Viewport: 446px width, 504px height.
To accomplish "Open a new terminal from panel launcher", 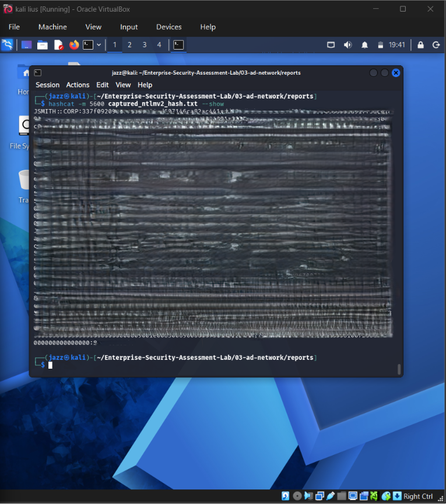I will coord(88,45).
